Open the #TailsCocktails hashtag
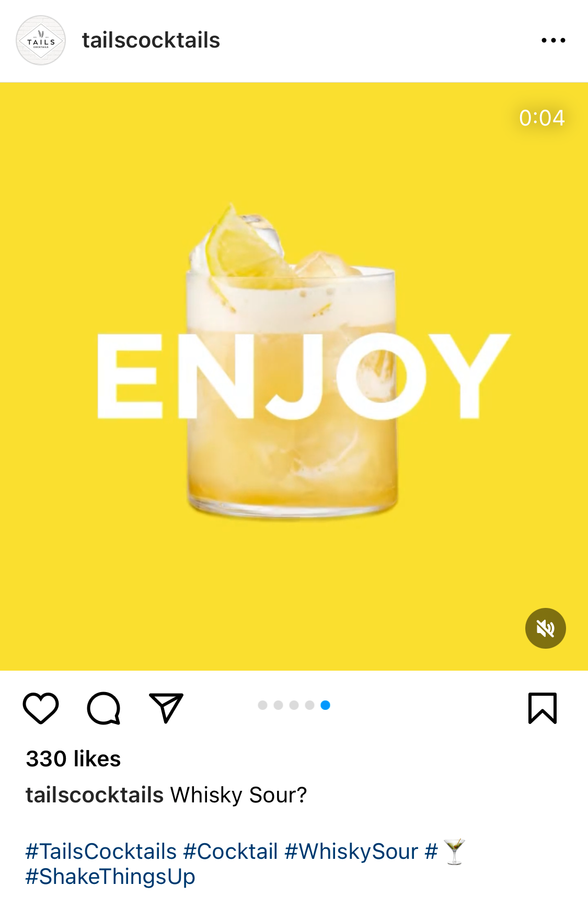 click(101, 852)
